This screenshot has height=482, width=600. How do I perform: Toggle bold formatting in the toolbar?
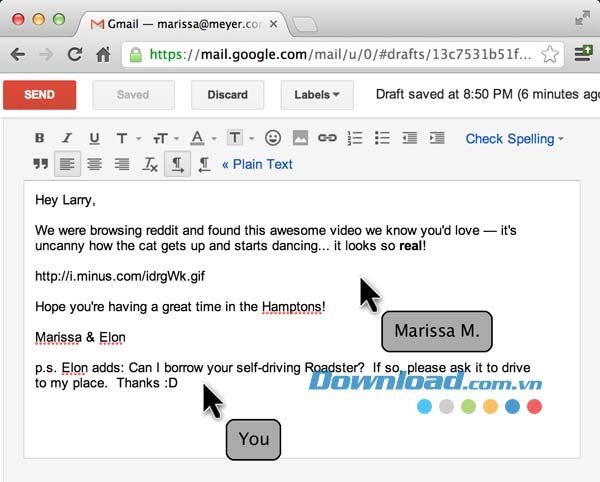click(x=41, y=139)
